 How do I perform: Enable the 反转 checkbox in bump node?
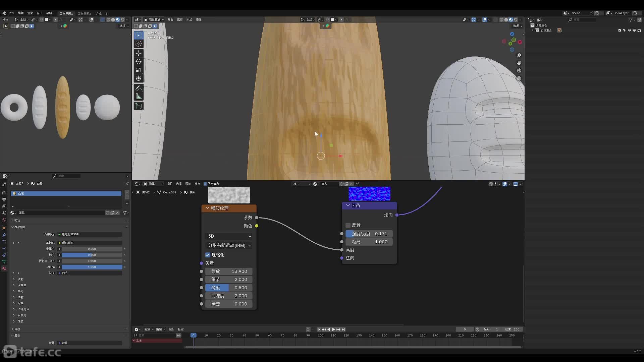tap(348, 225)
